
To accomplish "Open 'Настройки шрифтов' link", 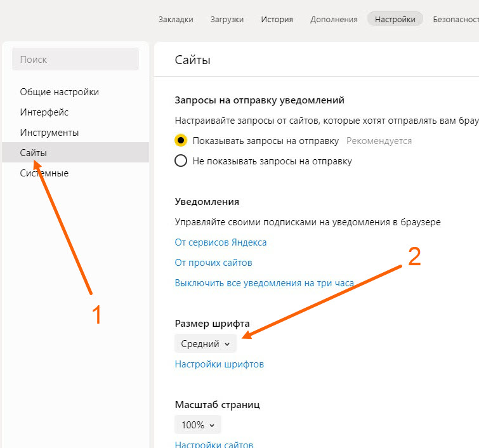I will click(x=219, y=364).
